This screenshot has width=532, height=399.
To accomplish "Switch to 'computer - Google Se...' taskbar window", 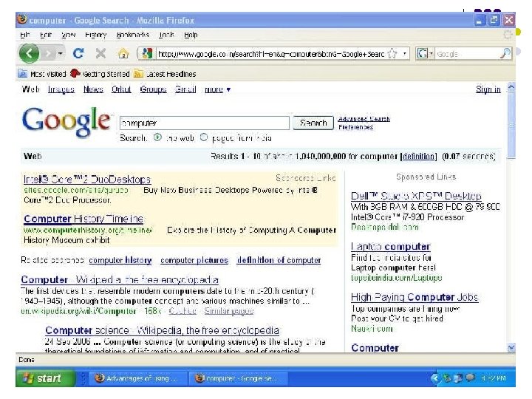I will 237,378.
